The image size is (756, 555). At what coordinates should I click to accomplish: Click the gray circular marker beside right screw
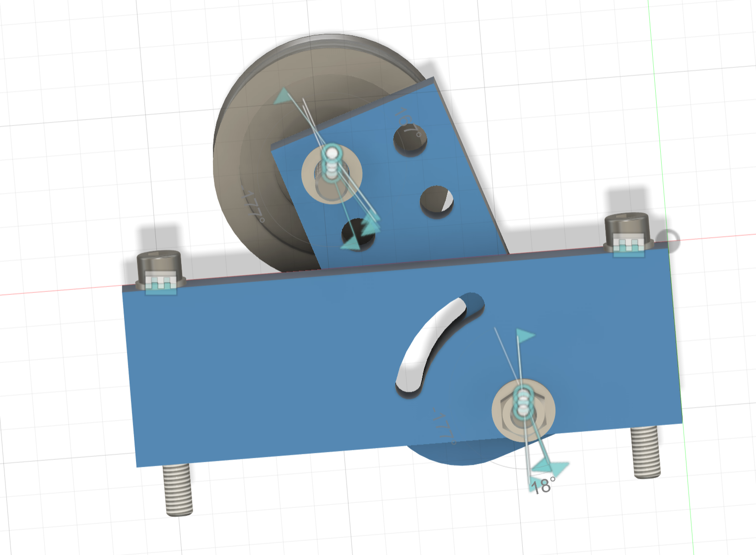coord(669,241)
